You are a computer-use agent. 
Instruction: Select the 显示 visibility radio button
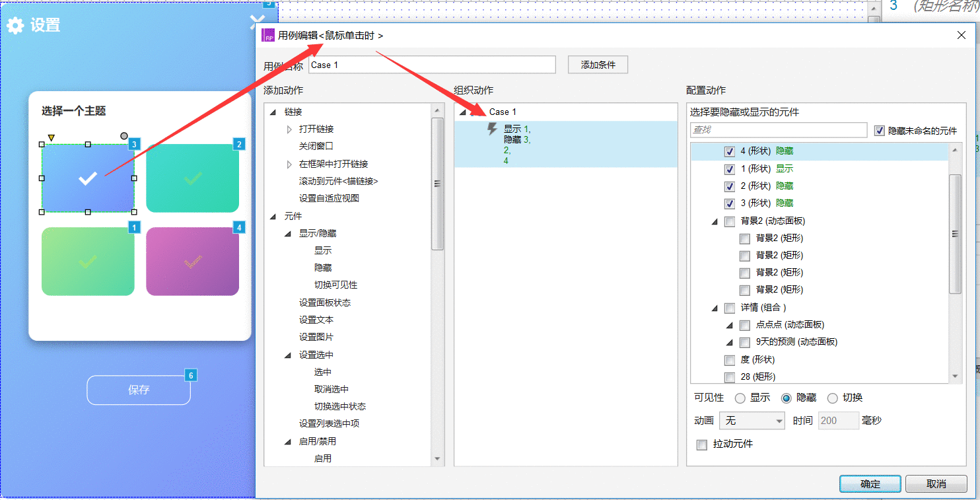point(740,398)
